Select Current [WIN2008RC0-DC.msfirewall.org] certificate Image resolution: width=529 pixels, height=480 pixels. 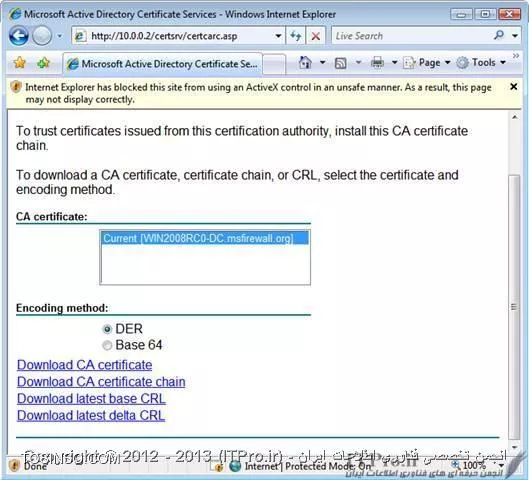(x=205, y=238)
